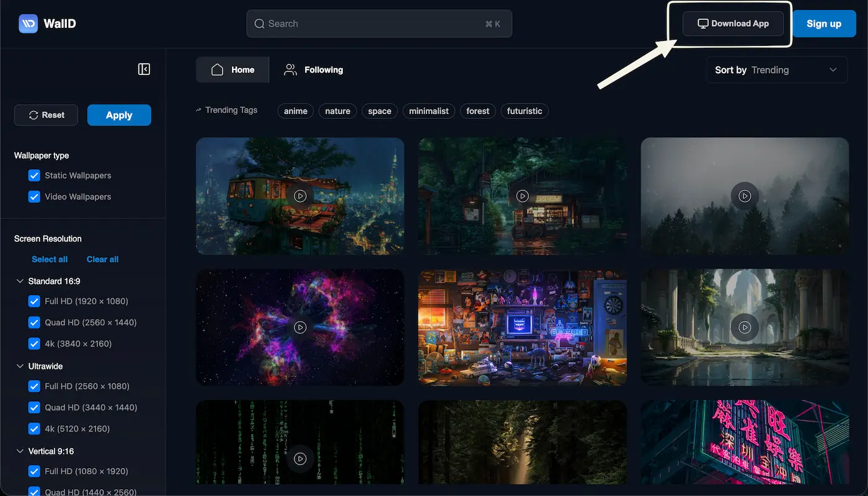This screenshot has height=496, width=868.
Task: Collapse the sidebar with the panel icon
Action: [x=144, y=69]
